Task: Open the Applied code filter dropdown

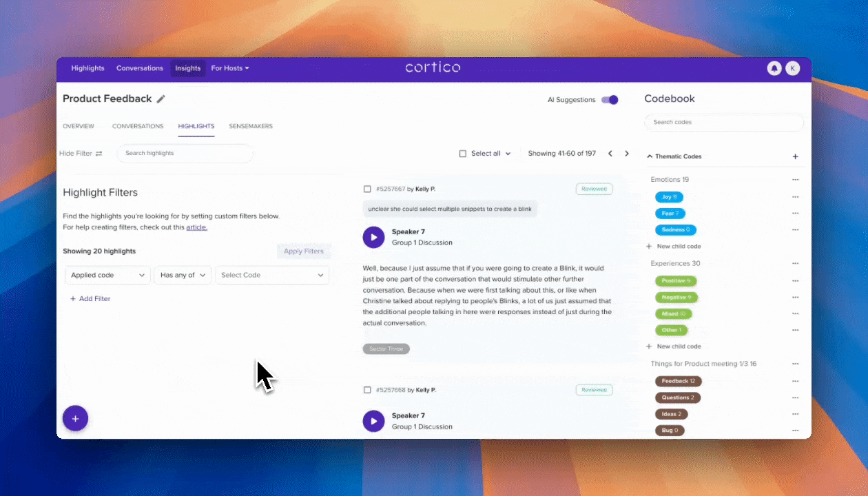Action: pos(108,275)
